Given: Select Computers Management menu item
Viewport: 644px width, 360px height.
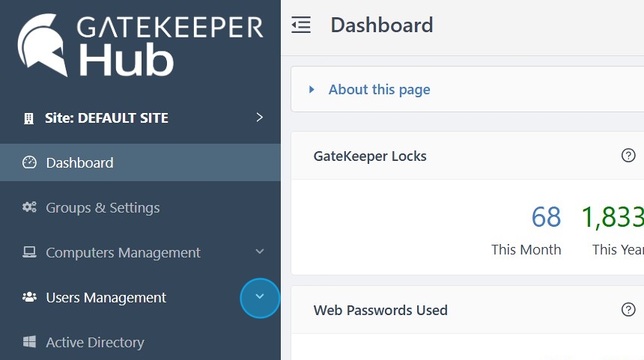Looking at the screenshot, I should tap(140, 252).
